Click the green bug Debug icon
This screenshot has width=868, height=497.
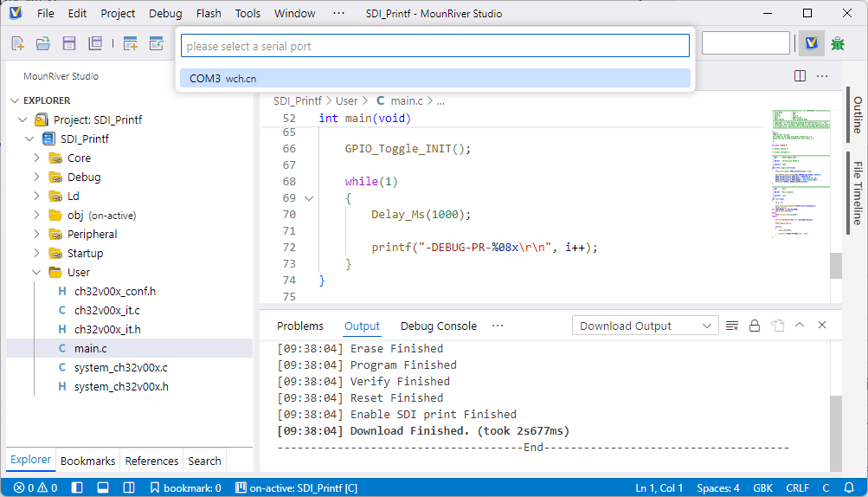(837, 43)
